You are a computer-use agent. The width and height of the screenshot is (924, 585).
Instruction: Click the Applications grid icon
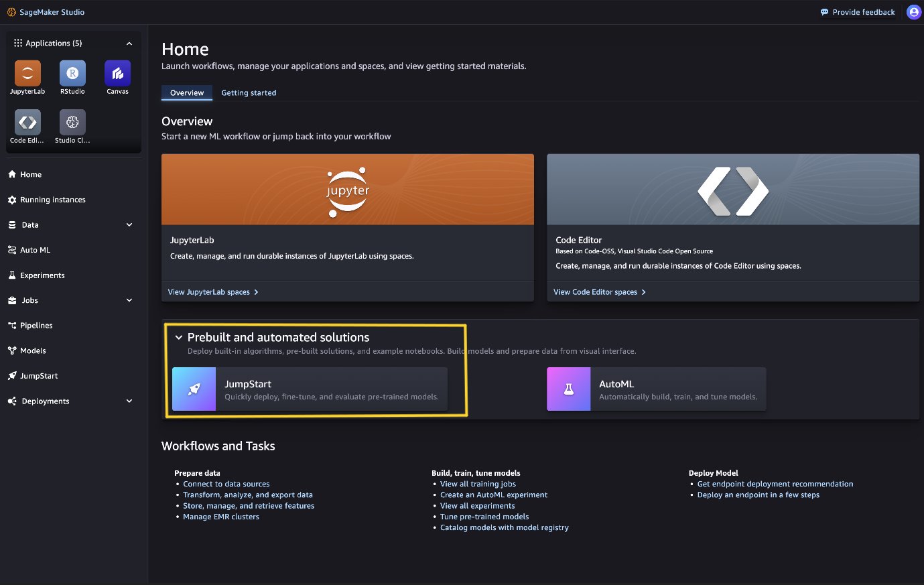click(x=18, y=43)
